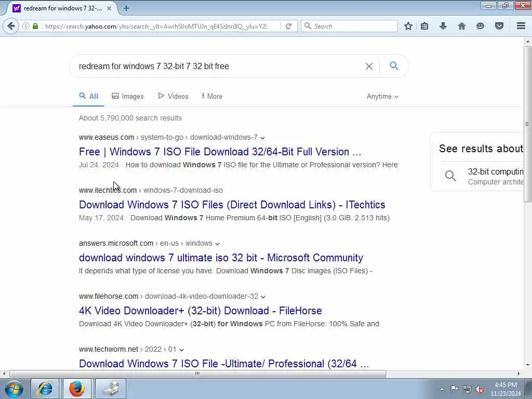The width and height of the screenshot is (532, 399).
Task: Expand the easeus.com result options arrow
Action: coord(262,138)
